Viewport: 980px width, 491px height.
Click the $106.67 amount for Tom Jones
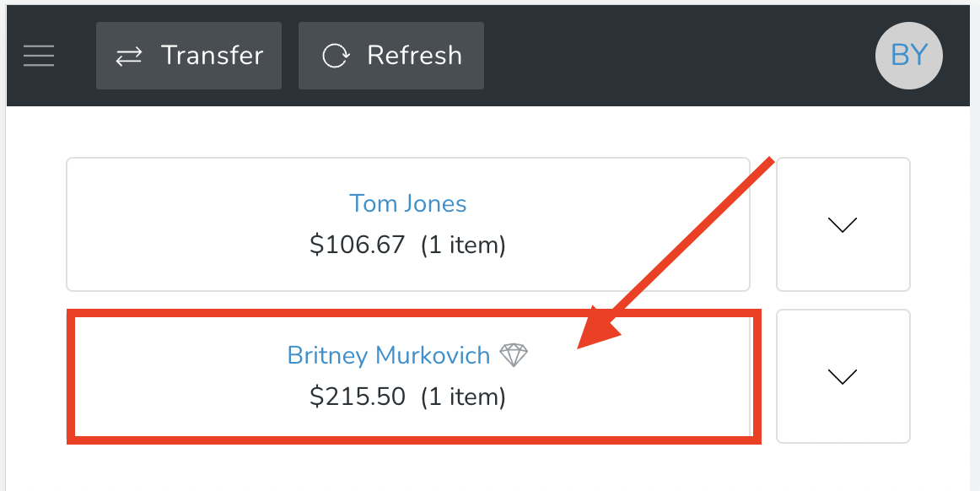(357, 245)
